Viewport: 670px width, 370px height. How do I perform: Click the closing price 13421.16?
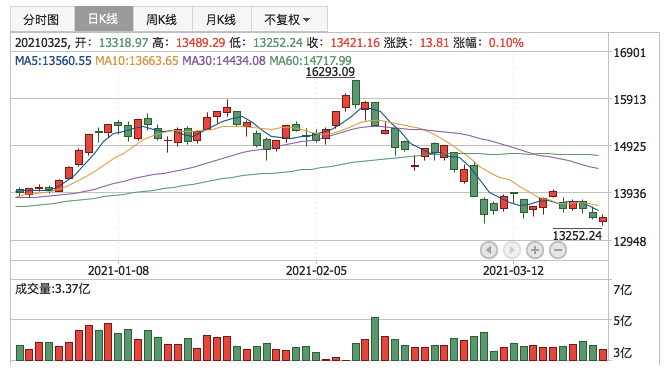tap(355, 43)
